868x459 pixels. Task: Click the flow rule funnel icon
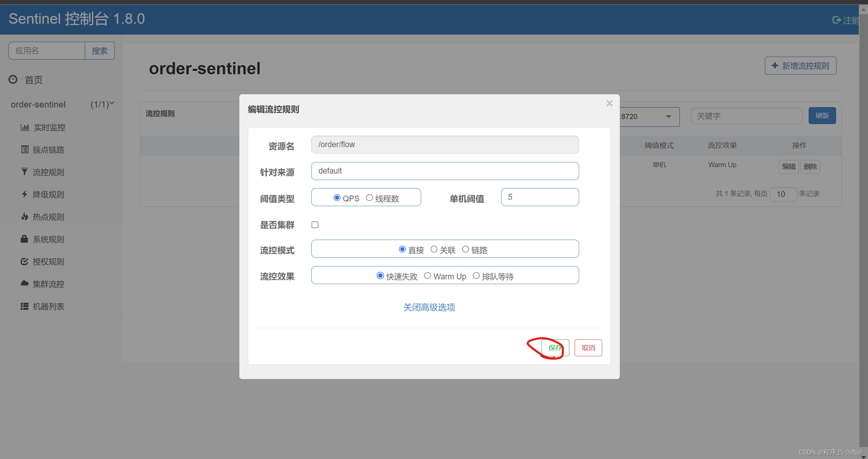(x=24, y=172)
